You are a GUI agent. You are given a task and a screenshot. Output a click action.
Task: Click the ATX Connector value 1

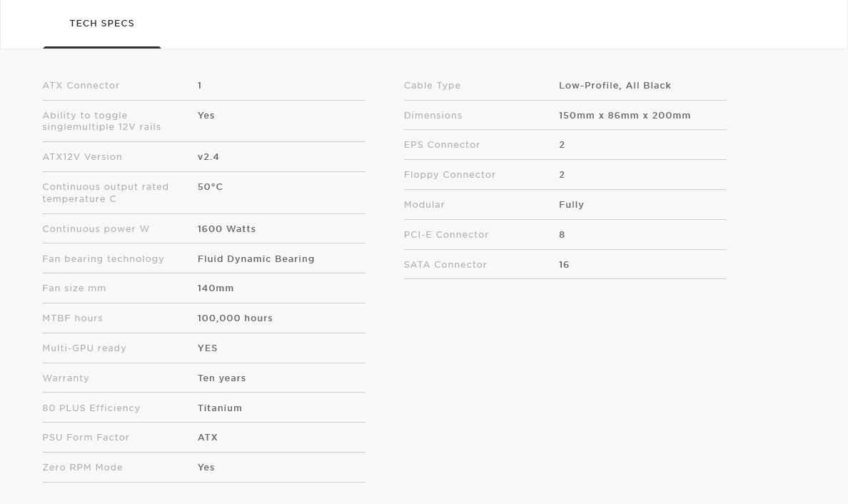coord(200,86)
